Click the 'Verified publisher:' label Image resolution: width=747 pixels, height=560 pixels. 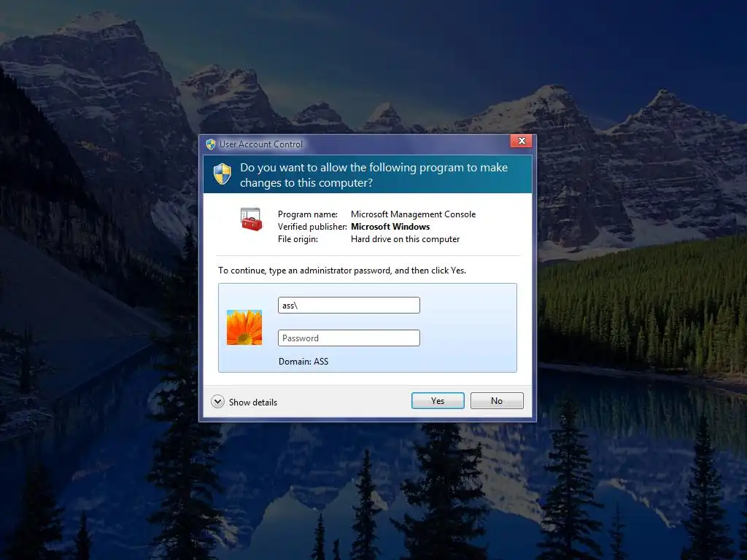tap(312, 227)
